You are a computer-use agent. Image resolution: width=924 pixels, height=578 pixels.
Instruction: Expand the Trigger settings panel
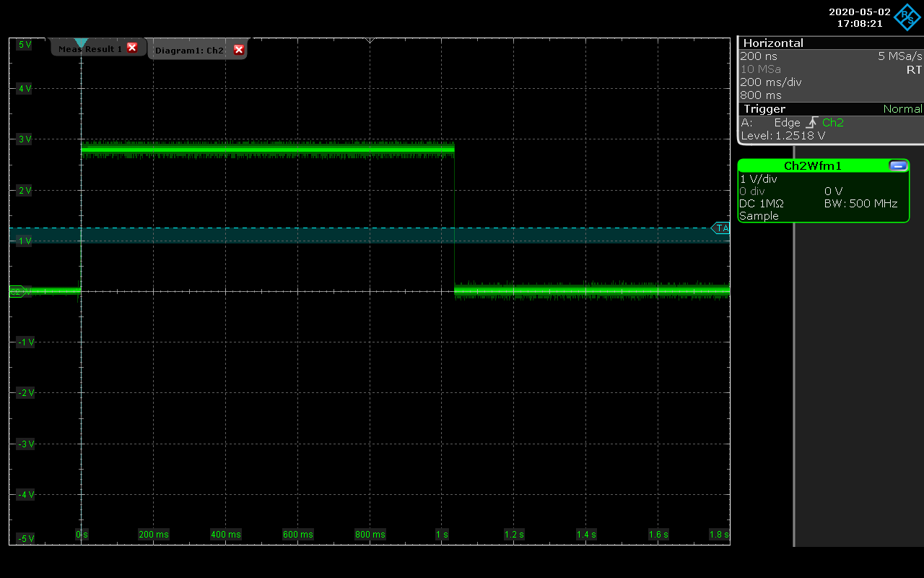764,108
